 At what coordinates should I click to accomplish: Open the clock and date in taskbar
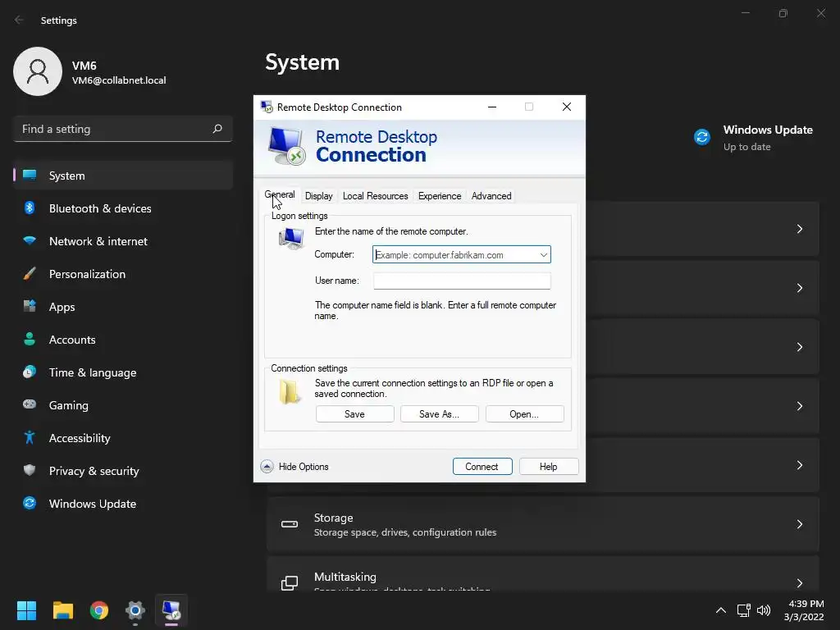tap(804, 610)
